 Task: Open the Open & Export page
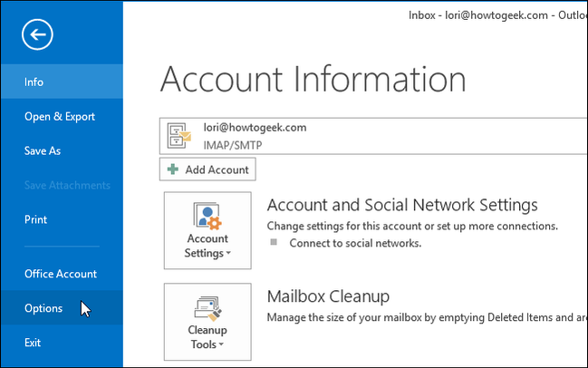click(62, 116)
